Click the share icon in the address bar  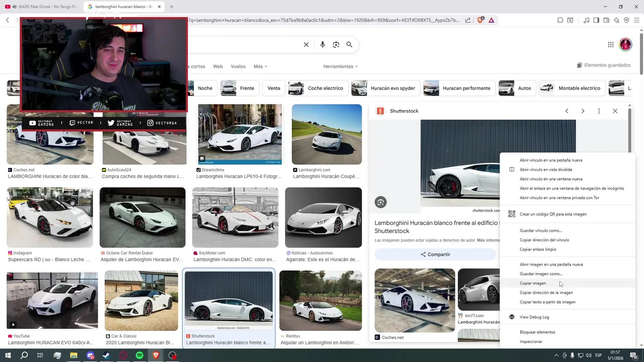(x=468, y=20)
